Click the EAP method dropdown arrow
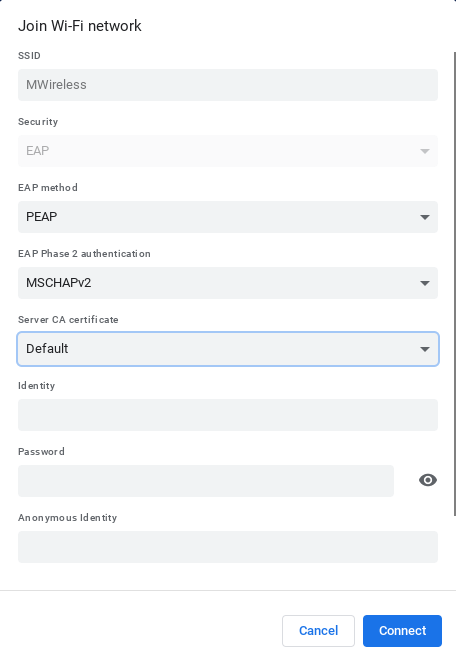This screenshot has height=659, width=456. (425, 217)
